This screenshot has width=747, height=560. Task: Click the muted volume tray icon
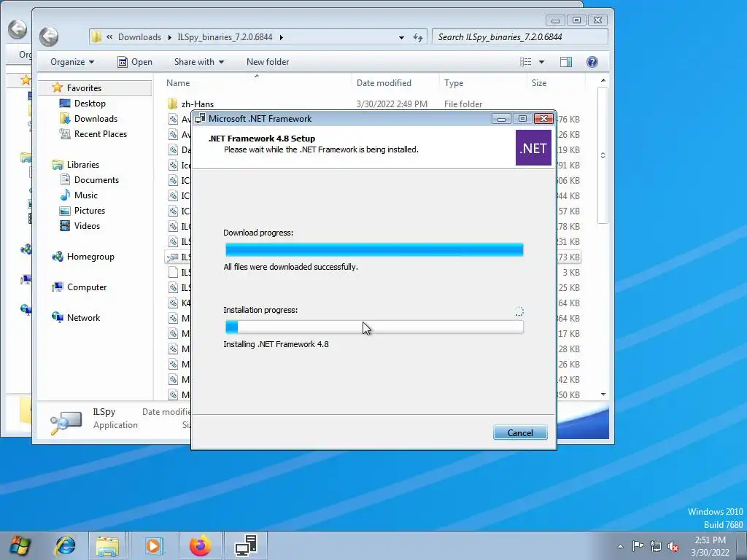[673, 546]
